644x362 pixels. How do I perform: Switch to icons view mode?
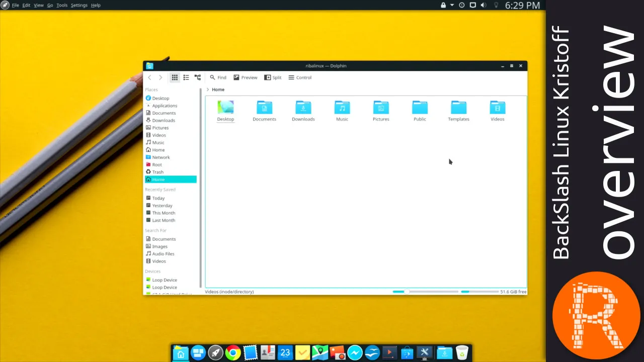[175, 77]
